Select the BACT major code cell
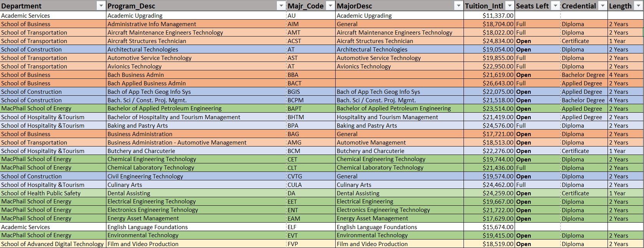 click(295, 83)
